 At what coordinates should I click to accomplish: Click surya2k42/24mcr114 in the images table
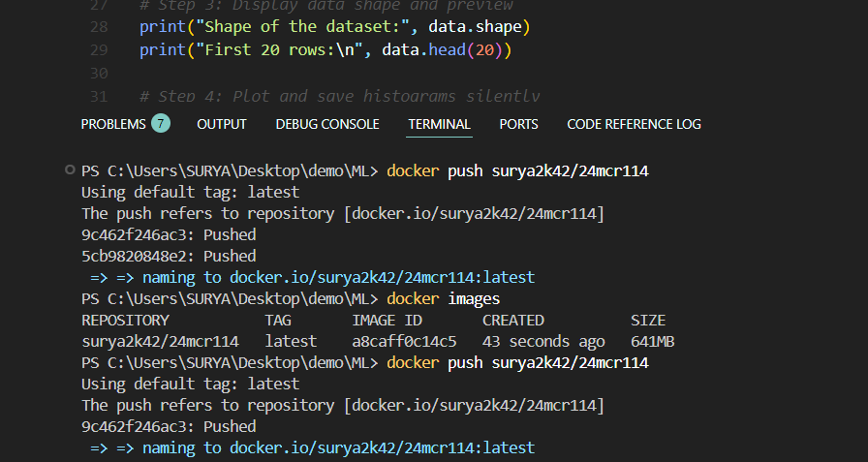pos(160,341)
